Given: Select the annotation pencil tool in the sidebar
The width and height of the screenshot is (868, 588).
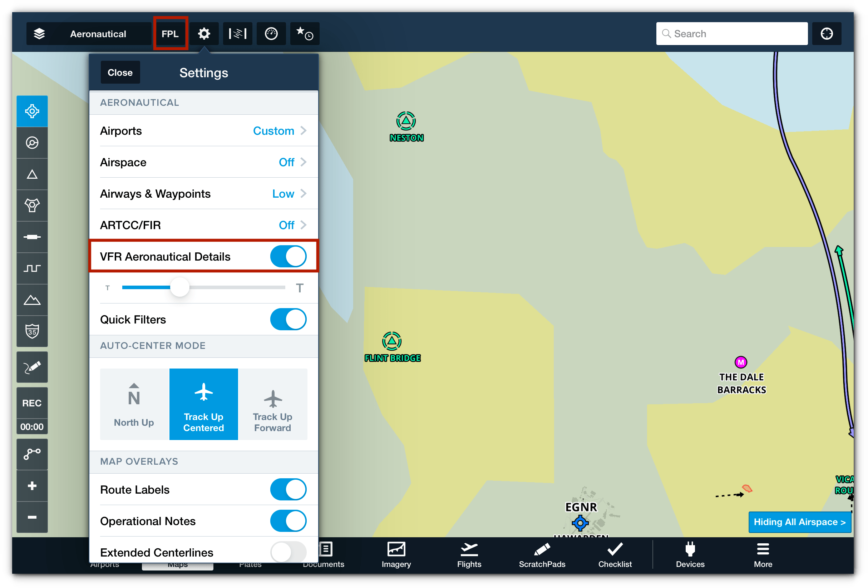Looking at the screenshot, I should pyautogui.click(x=32, y=367).
